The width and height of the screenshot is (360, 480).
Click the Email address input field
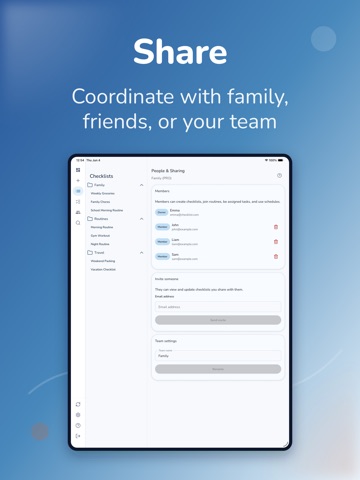pos(218,307)
